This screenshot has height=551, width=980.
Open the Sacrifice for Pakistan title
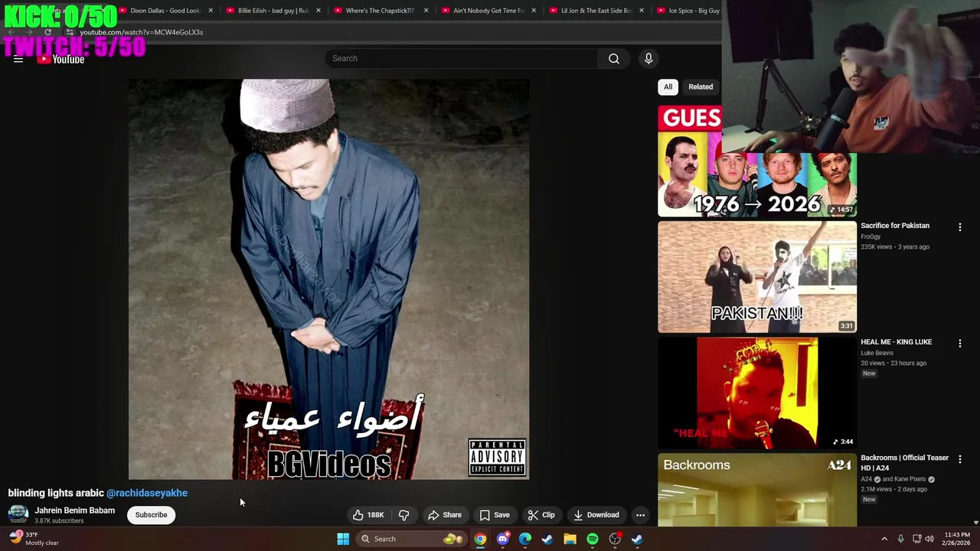(895, 226)
